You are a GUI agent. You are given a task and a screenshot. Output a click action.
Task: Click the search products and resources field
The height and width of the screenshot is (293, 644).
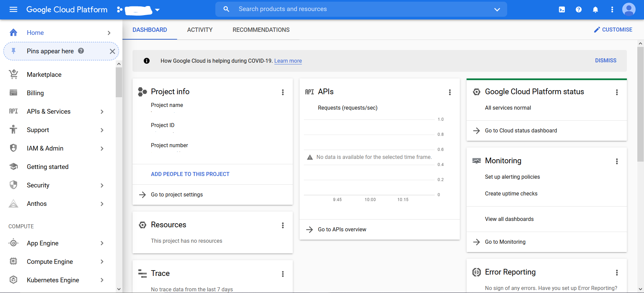[361, 9]
